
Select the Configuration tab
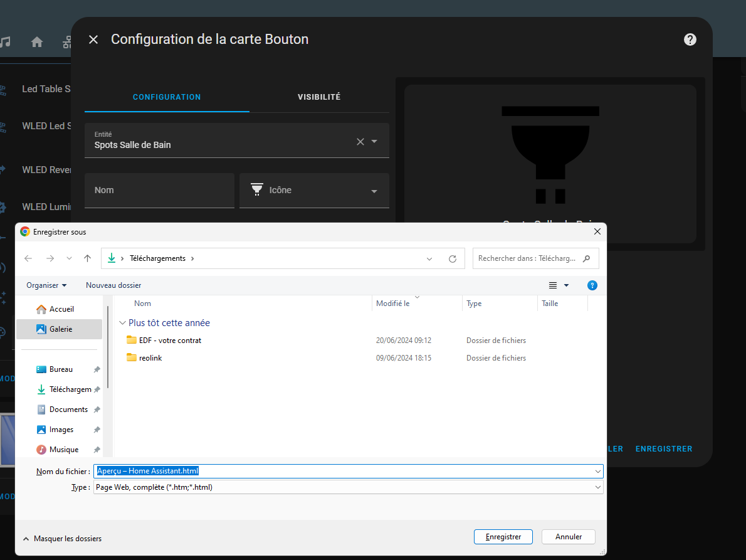167,97
